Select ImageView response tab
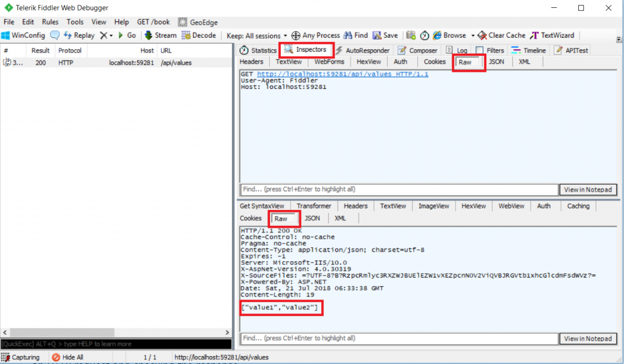624x364 pixels. click(x=434, y=206)
